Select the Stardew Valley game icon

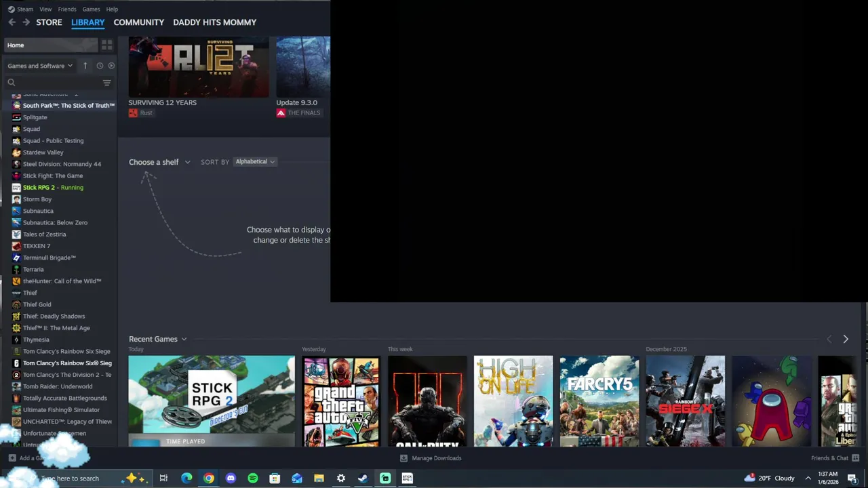16,152
